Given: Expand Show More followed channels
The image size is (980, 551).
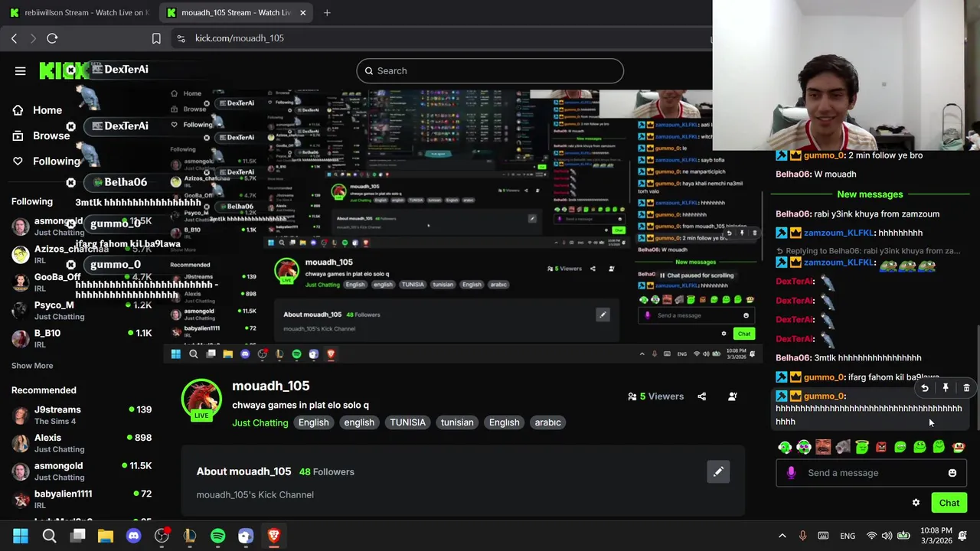Looking at the screenshot, I should click(x=32, y=366).
